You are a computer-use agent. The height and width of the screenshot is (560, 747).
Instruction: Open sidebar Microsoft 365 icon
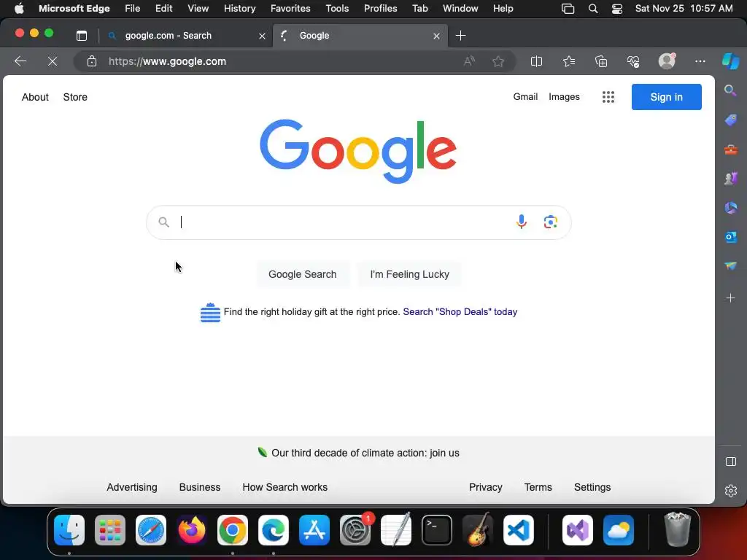click(730, 208)
